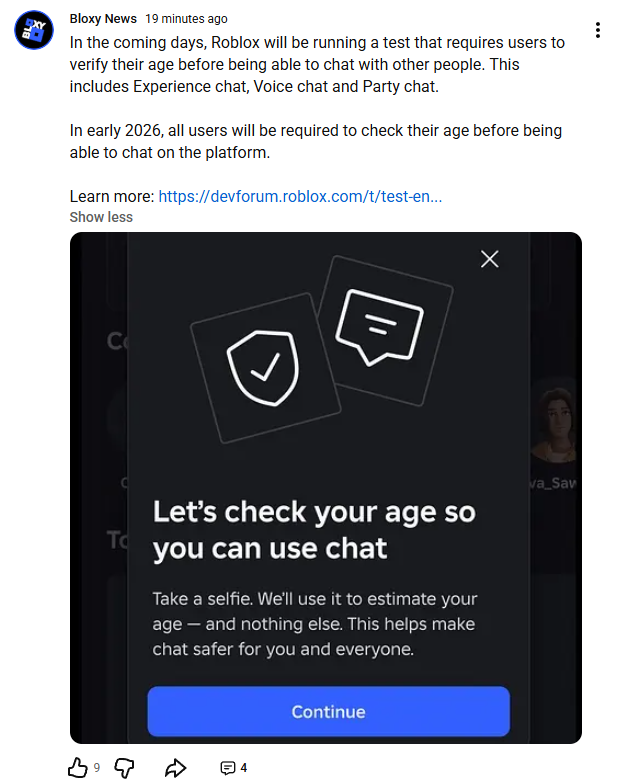Click the "In early 2026" post paragraph

pos(315,142)
